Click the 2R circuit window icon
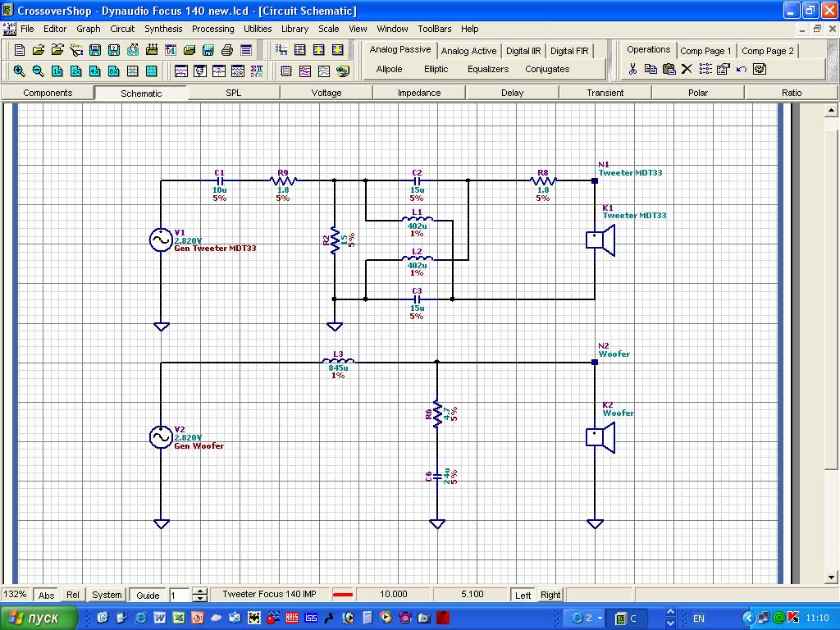 238,71
